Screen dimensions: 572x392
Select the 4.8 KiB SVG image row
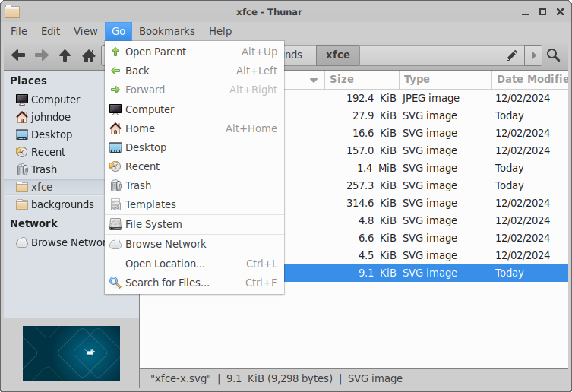425,221
